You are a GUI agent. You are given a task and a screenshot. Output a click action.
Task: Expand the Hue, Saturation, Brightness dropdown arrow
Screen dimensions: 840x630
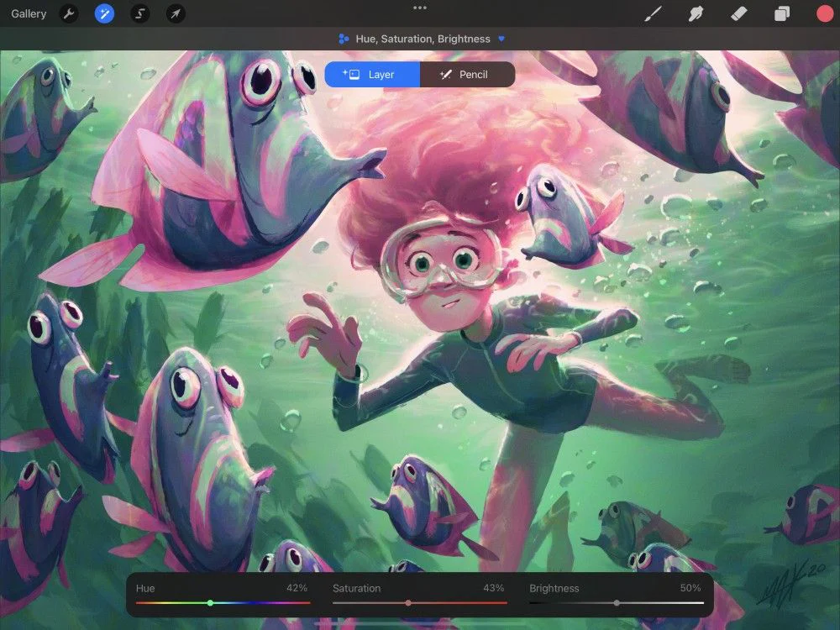point(501,39)
